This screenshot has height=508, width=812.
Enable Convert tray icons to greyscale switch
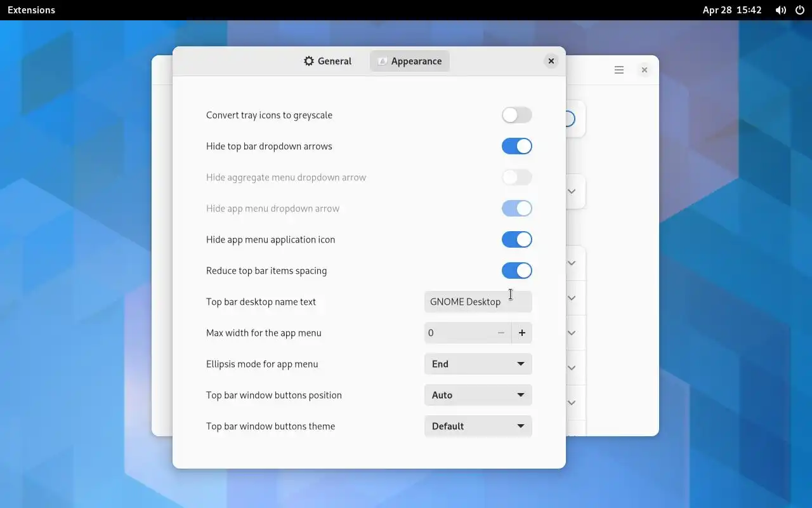tap(517, 115)
